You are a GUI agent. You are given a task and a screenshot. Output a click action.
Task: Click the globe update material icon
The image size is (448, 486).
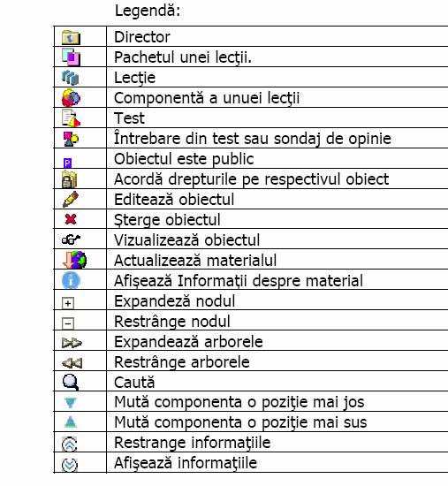[74, 260]
